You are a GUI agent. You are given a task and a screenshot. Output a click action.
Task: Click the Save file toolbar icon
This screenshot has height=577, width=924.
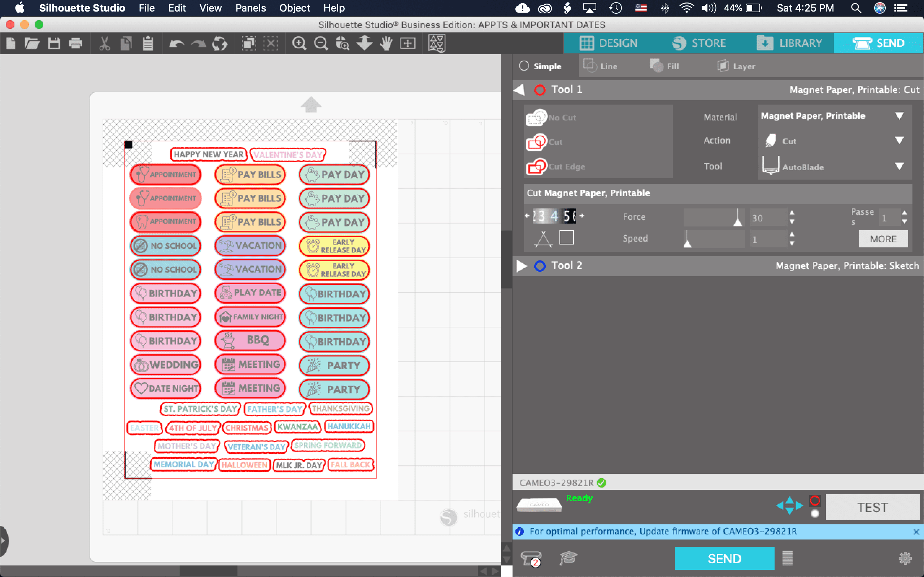coord(54,43)
